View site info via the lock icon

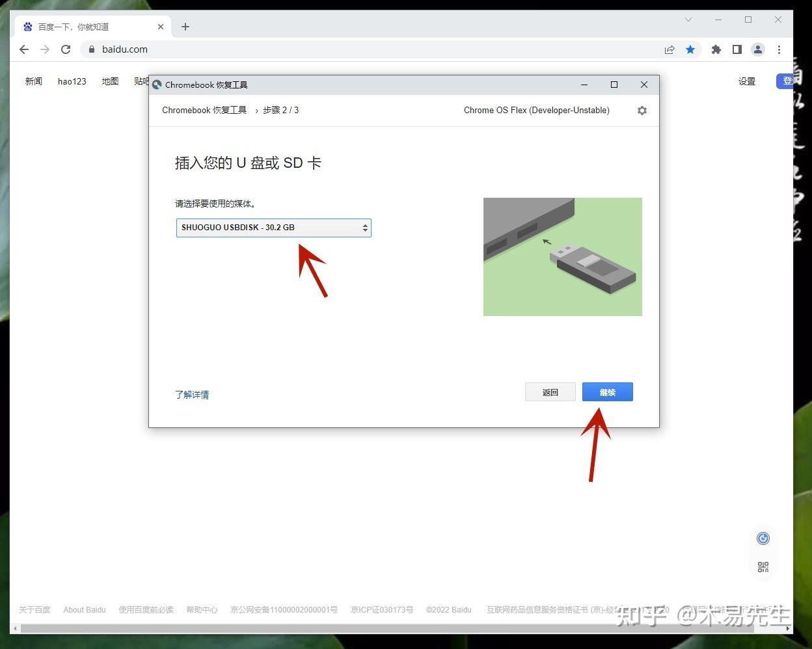[x=91, y=49]
